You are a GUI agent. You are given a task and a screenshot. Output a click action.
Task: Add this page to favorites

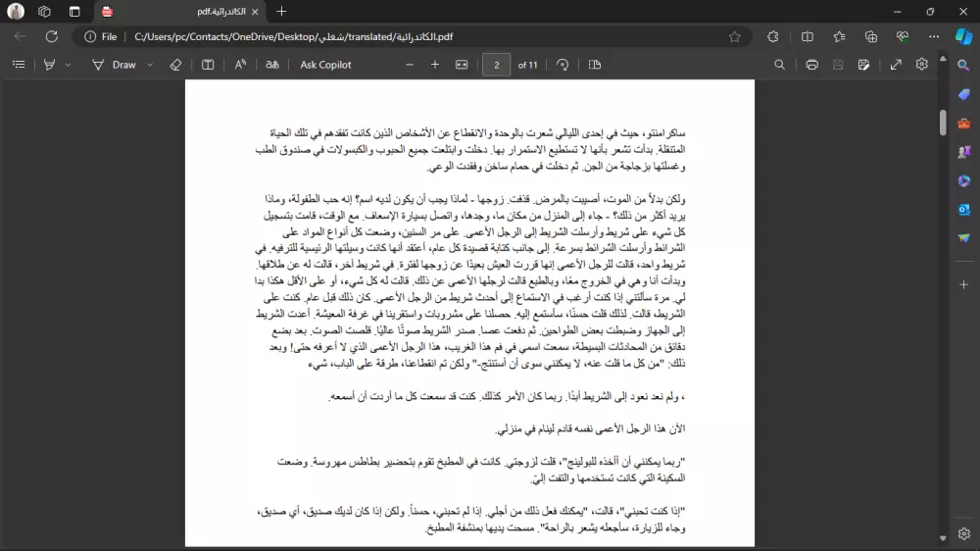tap(734, 37)
